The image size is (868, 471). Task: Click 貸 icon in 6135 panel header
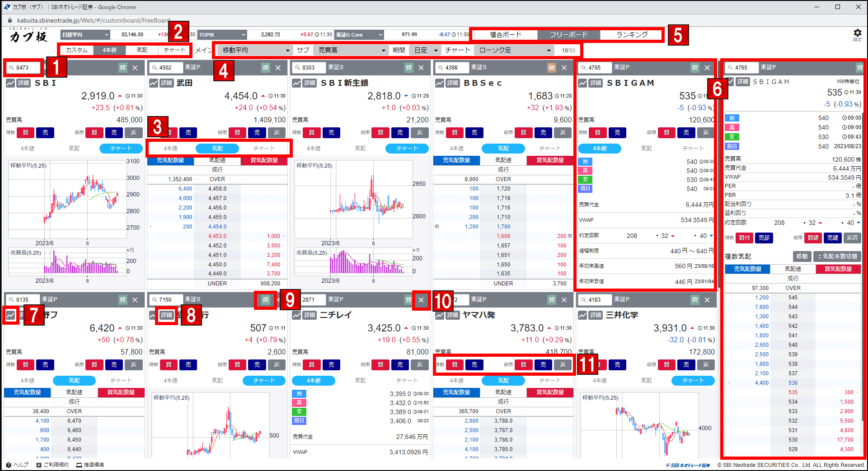(123, 300)
